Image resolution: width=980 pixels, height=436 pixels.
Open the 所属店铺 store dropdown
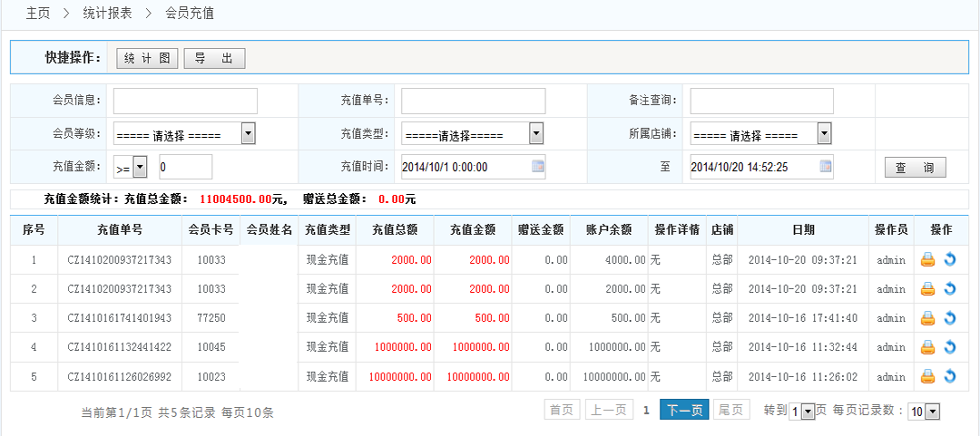point(823,134)
